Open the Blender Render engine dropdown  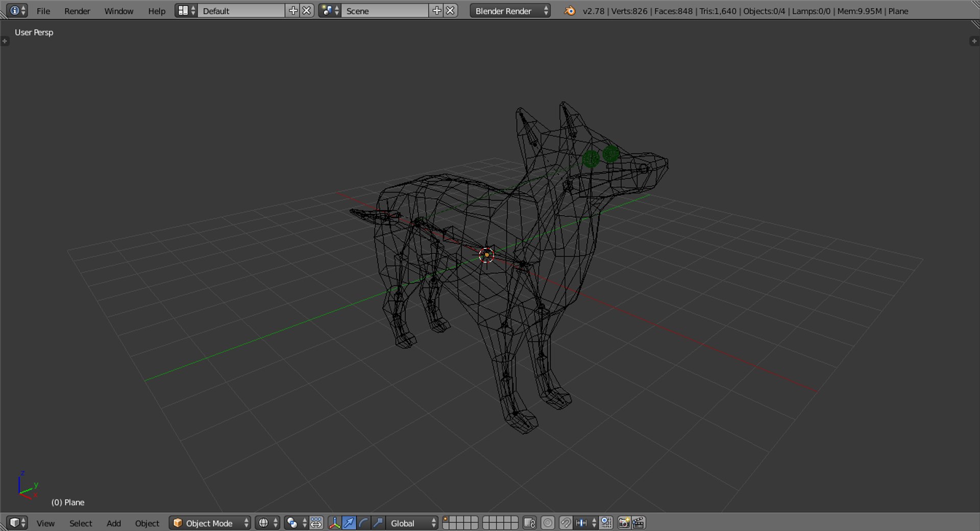coord(510,11)
